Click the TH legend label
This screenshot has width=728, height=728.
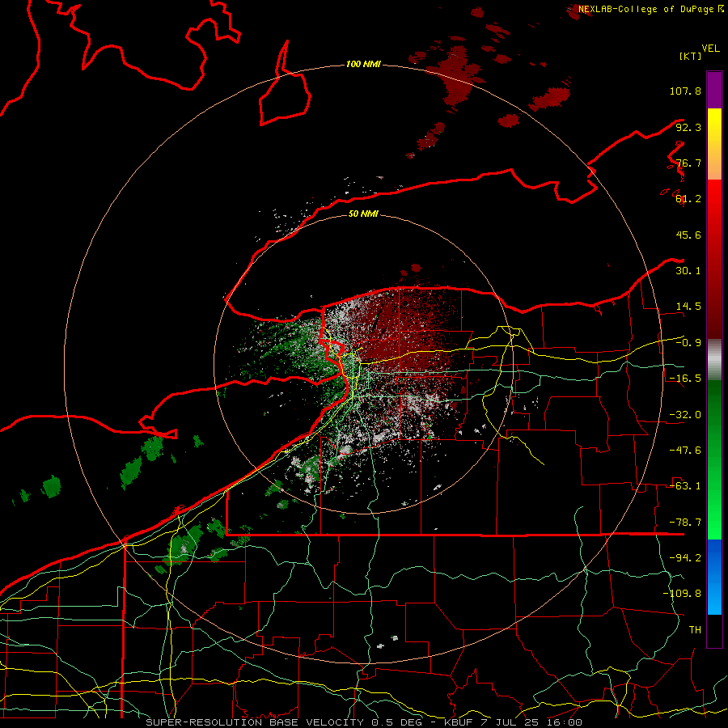695,630
